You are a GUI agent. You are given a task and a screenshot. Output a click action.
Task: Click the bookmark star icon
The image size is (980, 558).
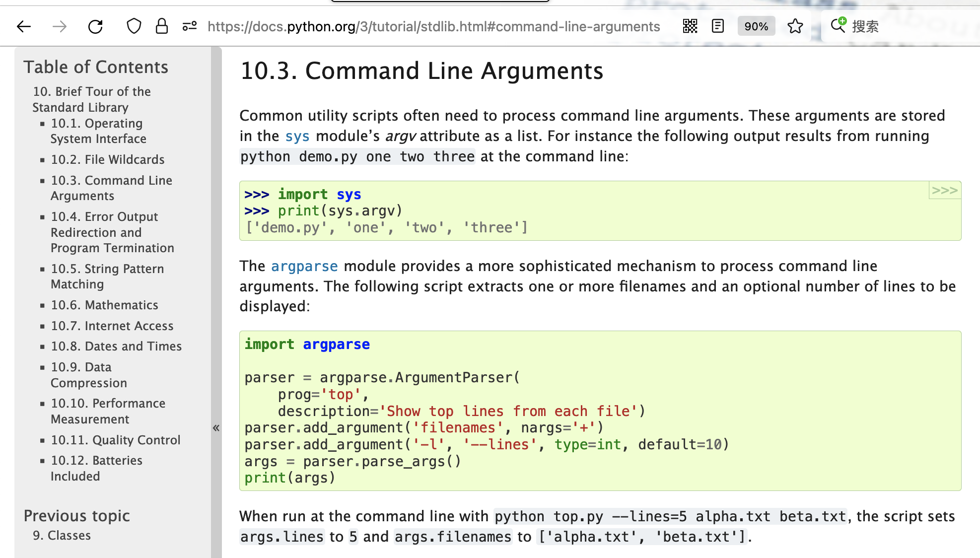[x=794, y=26]
